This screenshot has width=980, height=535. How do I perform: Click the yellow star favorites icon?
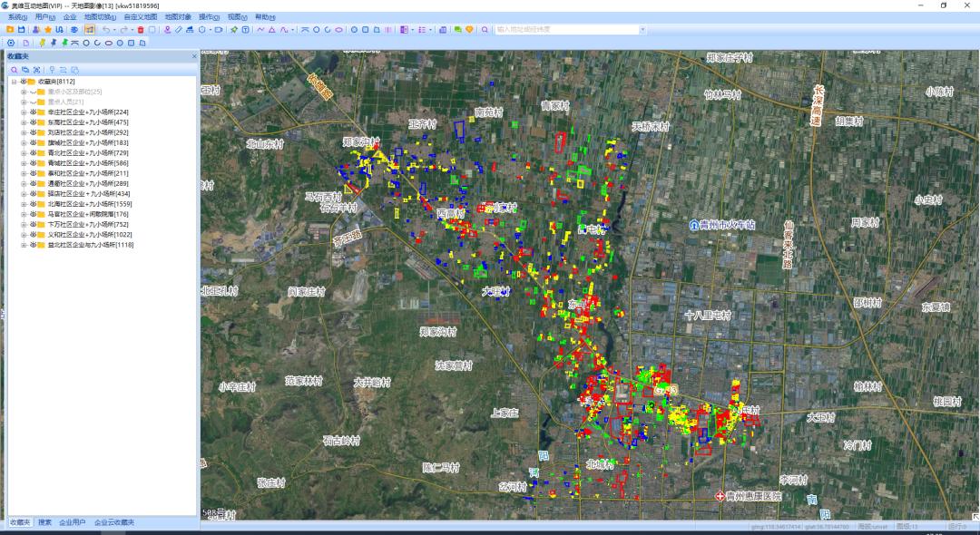pyautogui.click(x=48, y=30)
